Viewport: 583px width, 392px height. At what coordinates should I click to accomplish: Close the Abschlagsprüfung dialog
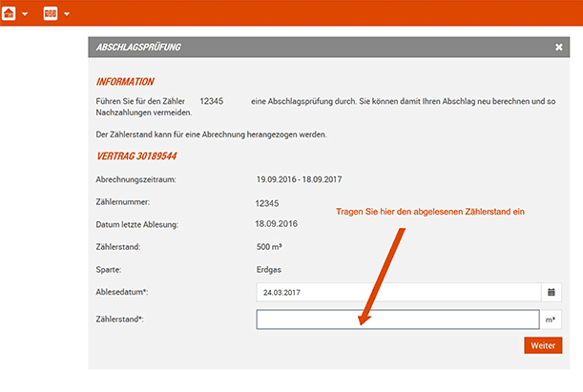click(558, 47)
